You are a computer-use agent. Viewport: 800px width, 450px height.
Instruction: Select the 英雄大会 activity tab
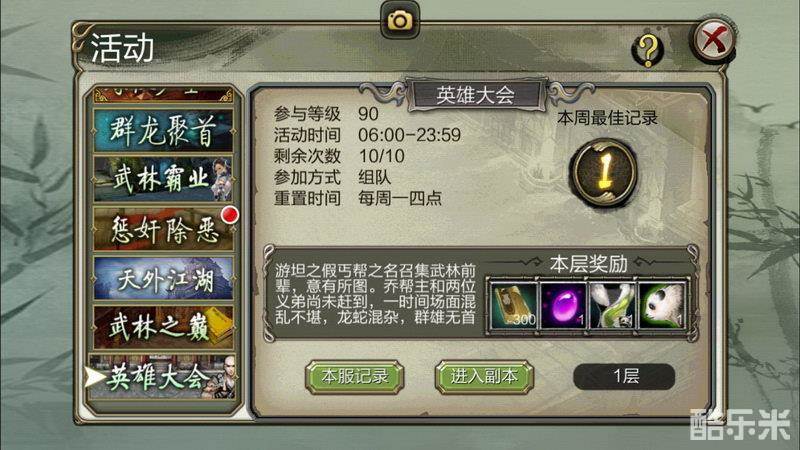pos(163,377)
